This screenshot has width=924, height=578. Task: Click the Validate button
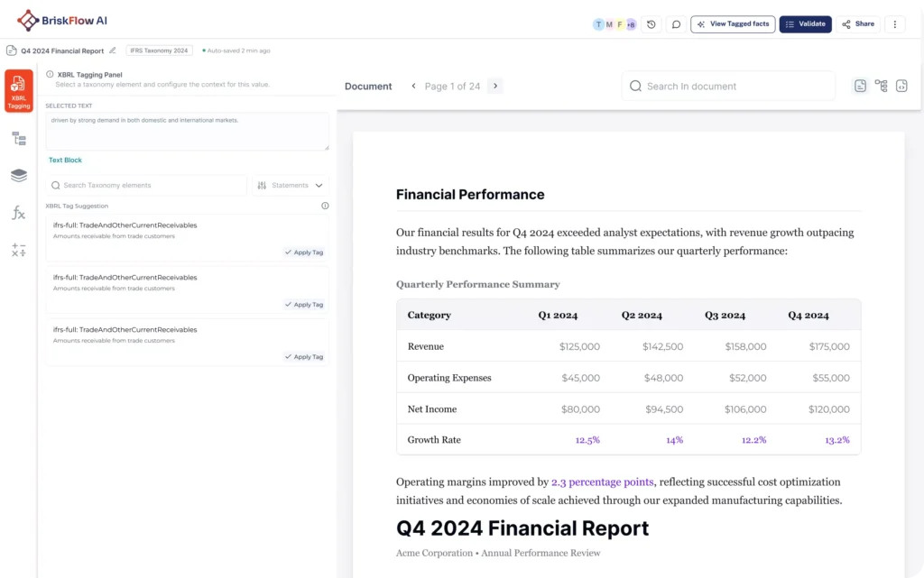pyautogui.click(x=805, y=24)
